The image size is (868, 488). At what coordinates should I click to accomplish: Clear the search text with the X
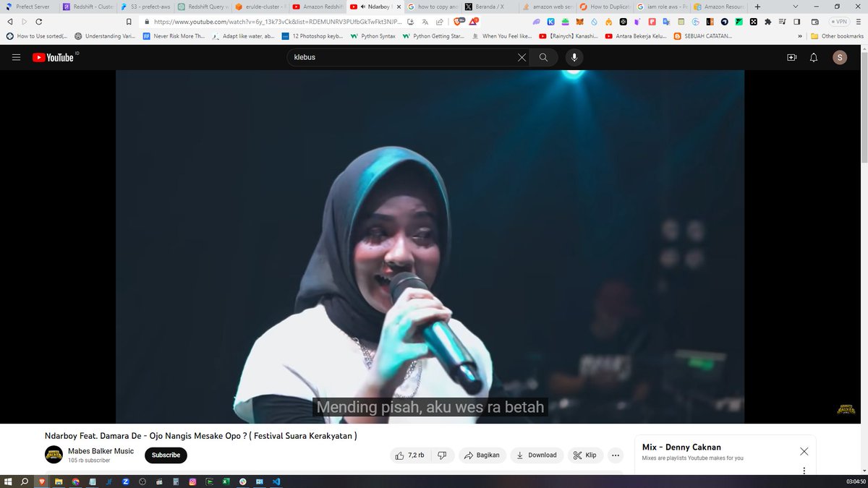click(522, 57)
